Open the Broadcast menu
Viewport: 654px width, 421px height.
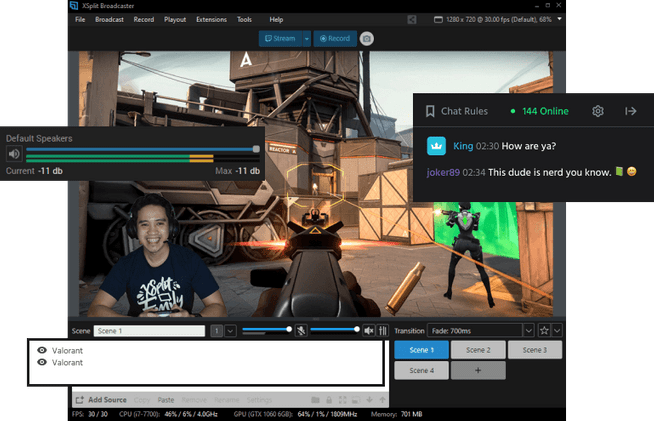109,20
